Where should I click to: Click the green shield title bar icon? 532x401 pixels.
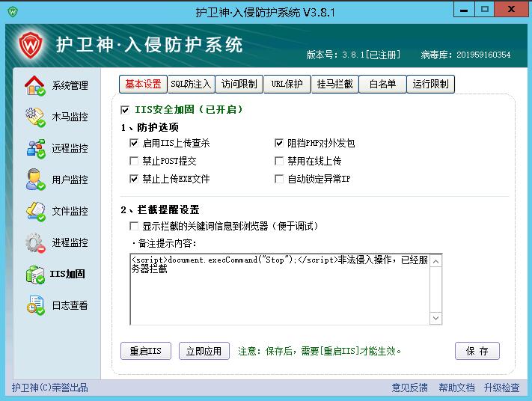coord(13,12)
